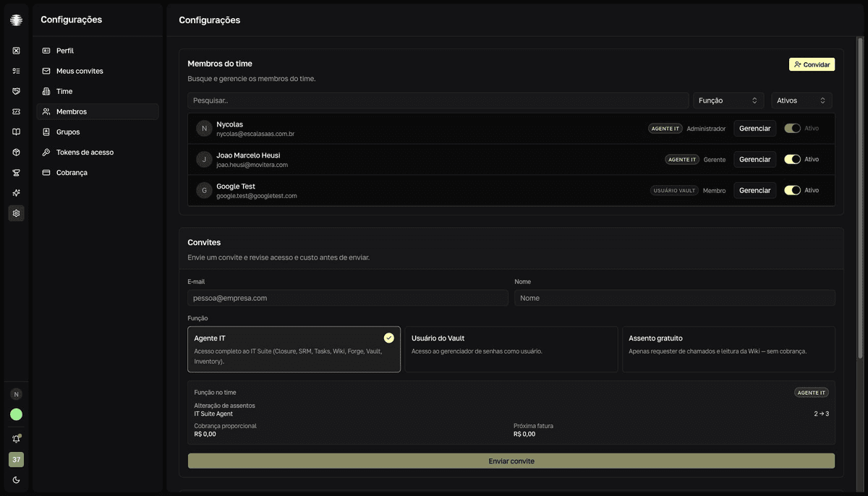The image size is (868, 496).
Task: Click the Enviar convite button
Action: point(511,461)
